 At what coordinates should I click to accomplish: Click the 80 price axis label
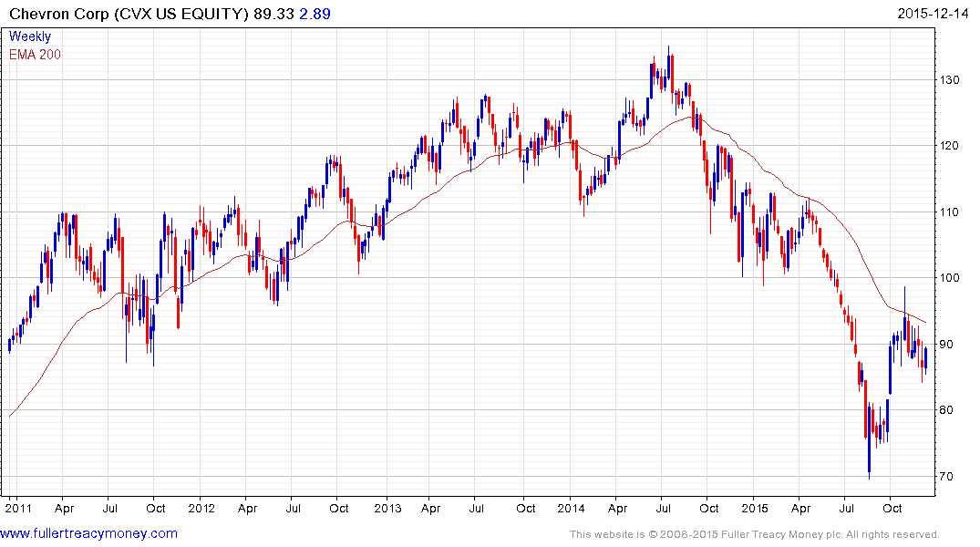tap(946, 410)
